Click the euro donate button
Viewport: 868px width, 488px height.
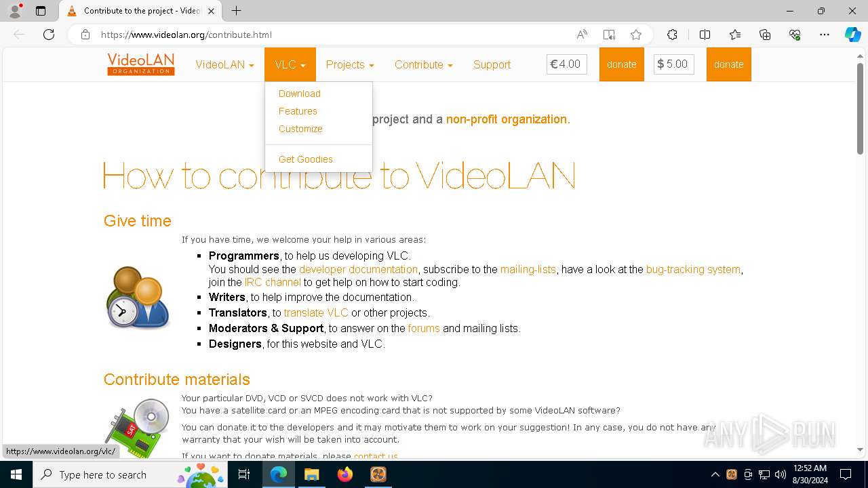tap(622, 64)
